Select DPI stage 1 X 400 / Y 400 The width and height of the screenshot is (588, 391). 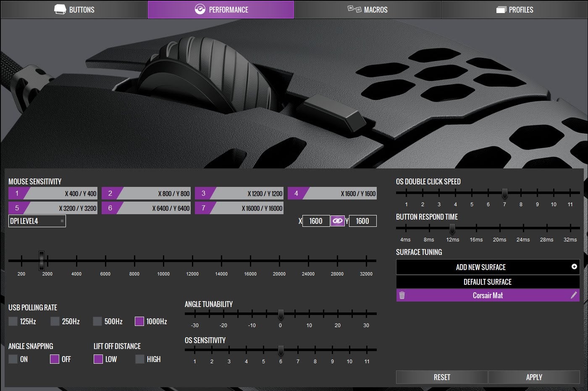[x=53, y=193]
